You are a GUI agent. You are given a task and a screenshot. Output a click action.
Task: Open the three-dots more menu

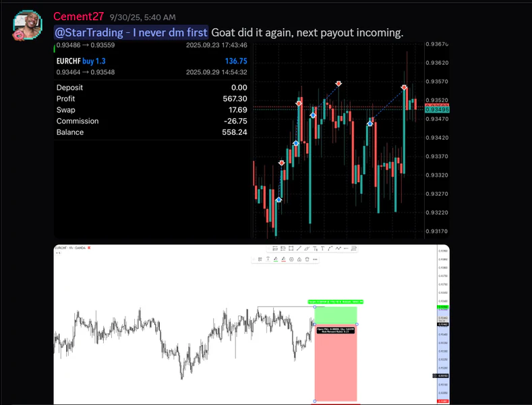(x=315, y=259)
